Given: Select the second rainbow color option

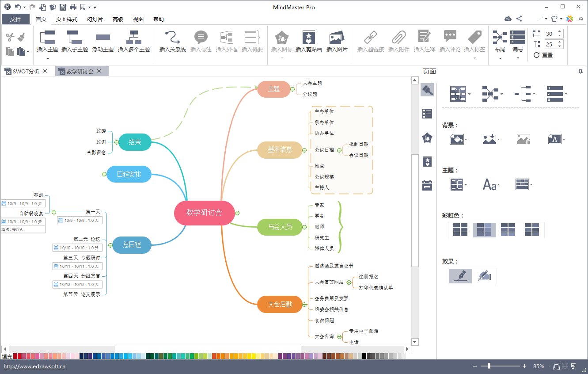Looking at the screenshot, I should pos(484,230).
